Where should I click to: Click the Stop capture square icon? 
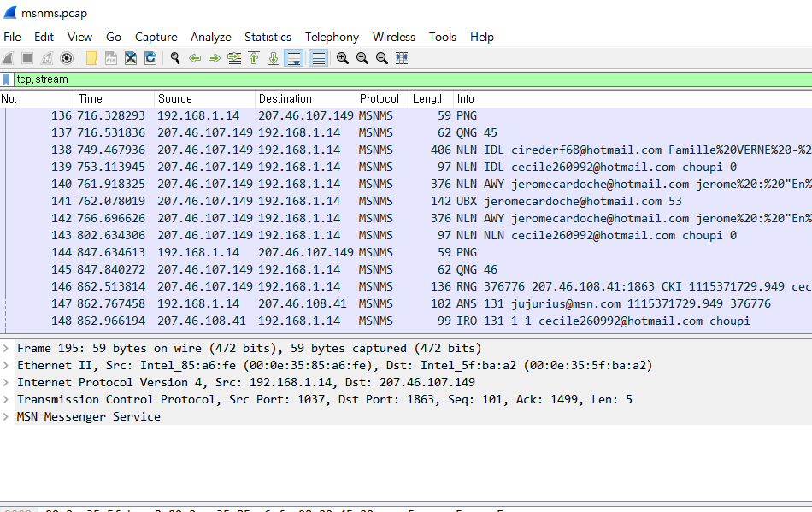[x=27, y=58]
